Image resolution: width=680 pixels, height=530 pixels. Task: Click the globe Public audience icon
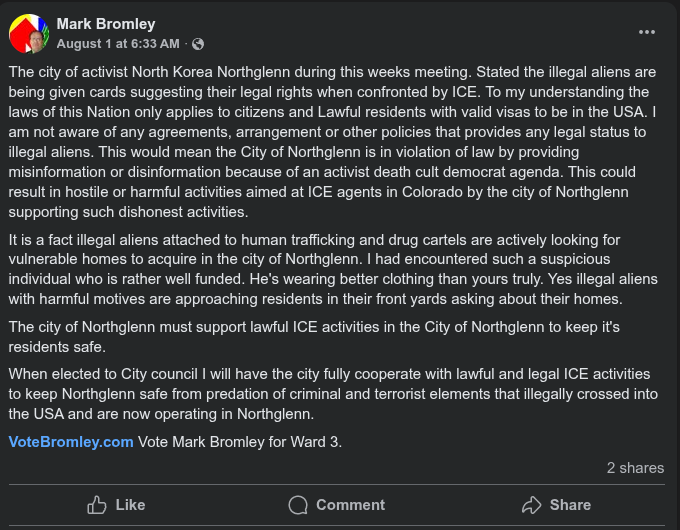point(198,44)
